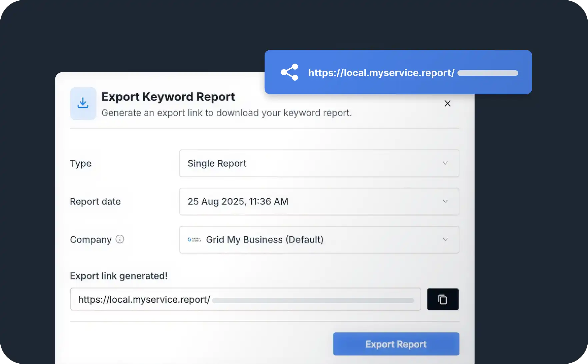Click the chevron icon on the Company selector

point(445,239)
